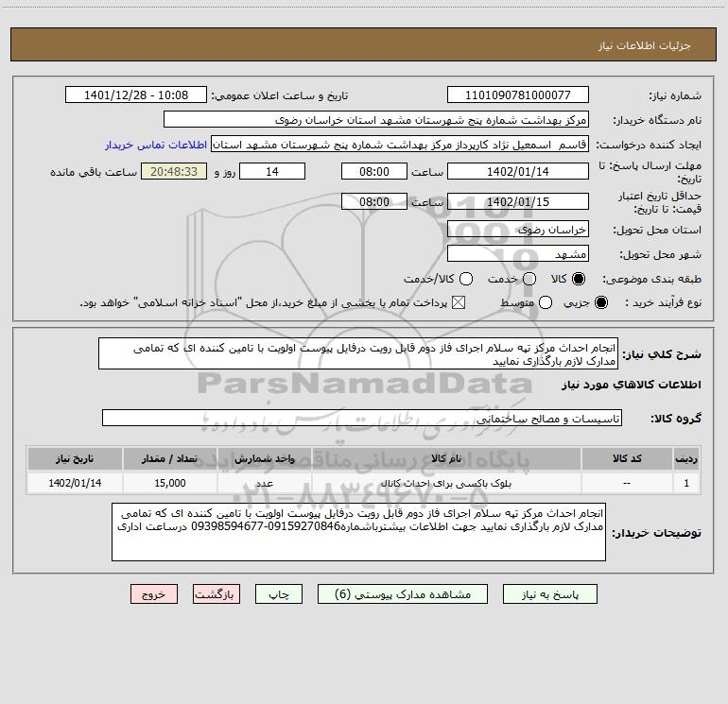Viewport: 728px width, 704px height.
Task: Click the اطلاعات کالاهای مورد نیاز heading
Action: [x=631, y=385]
